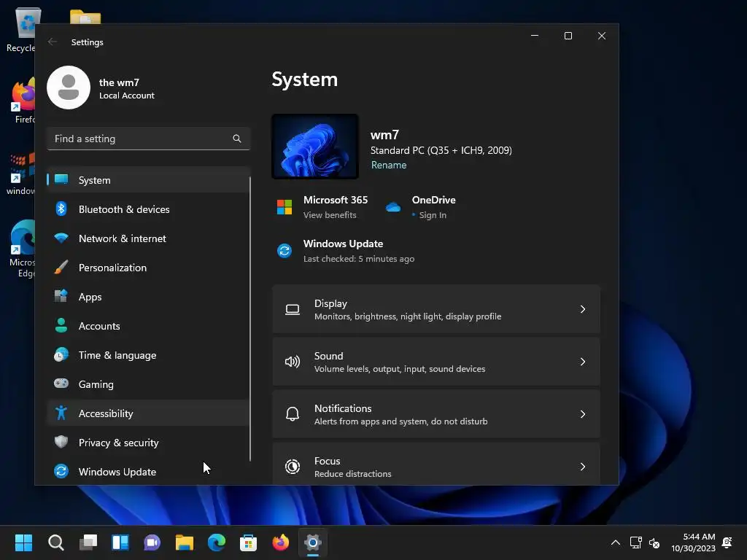Open Gaming settings

coord(148,384)
